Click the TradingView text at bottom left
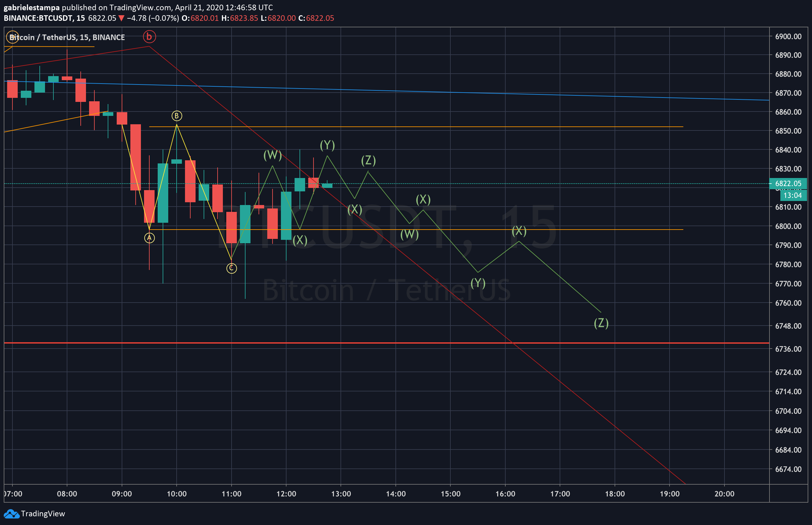This screenshot has width=812, height=525. (x=43, y=514)
